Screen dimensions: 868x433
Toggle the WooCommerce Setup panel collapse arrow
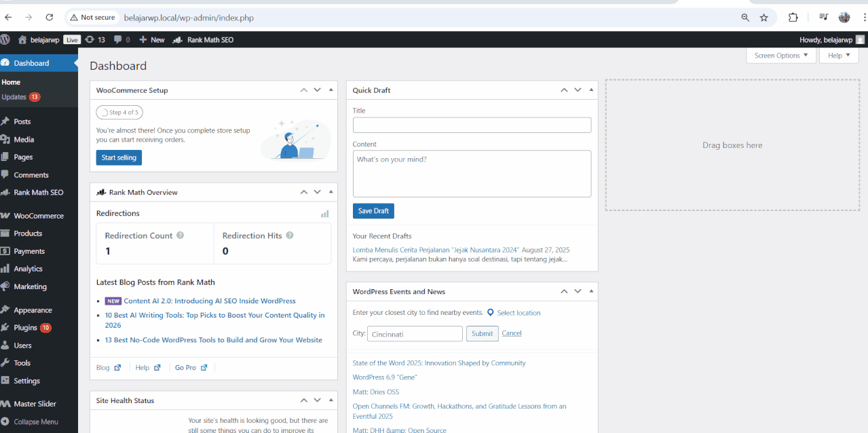[331, 90]
